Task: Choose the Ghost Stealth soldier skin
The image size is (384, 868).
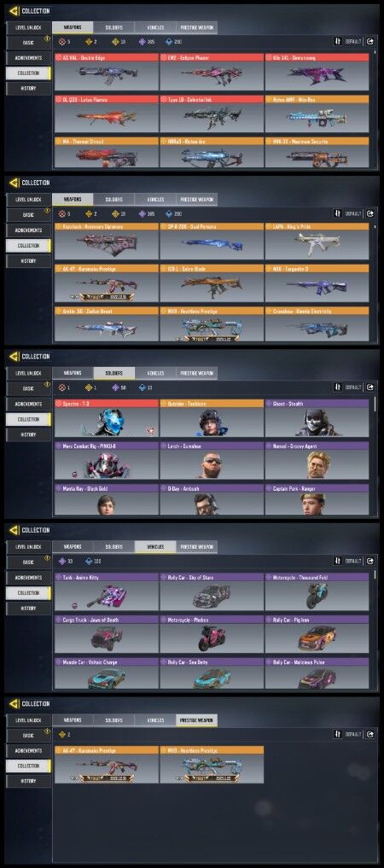Action: 317,418
